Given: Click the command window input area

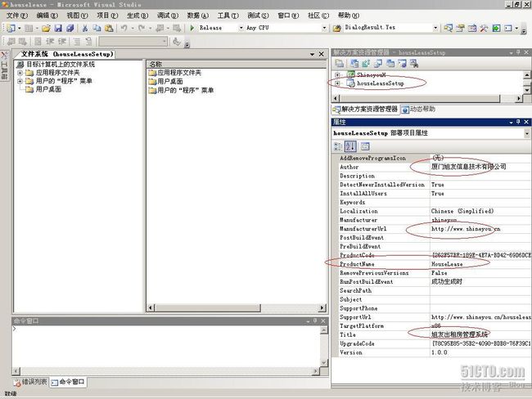Looking at the screenshot, I should point(166,346).
